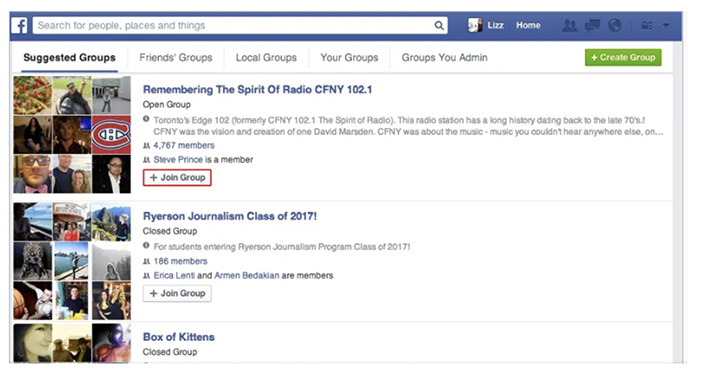View the 4,767 members list

184,145
